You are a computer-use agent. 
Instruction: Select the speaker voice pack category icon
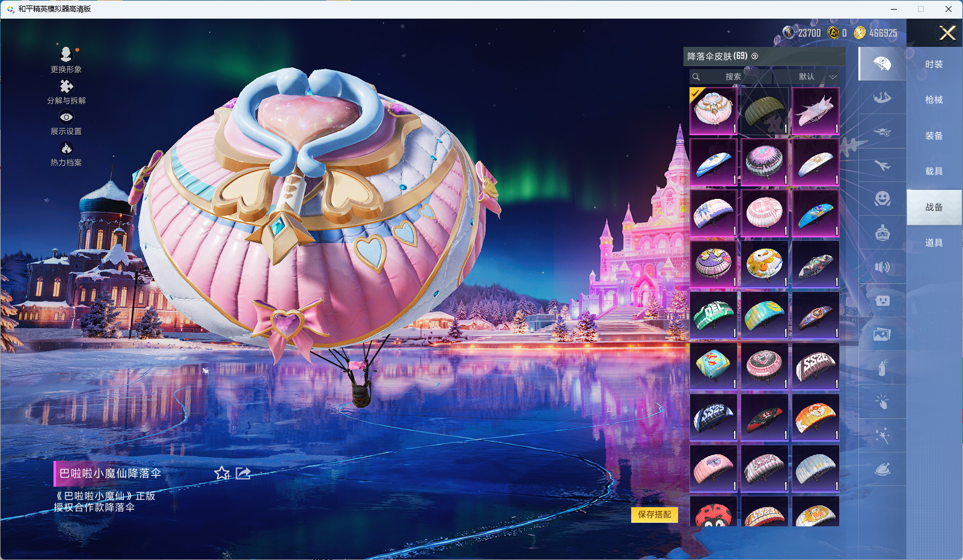click(x=882, y=267)
